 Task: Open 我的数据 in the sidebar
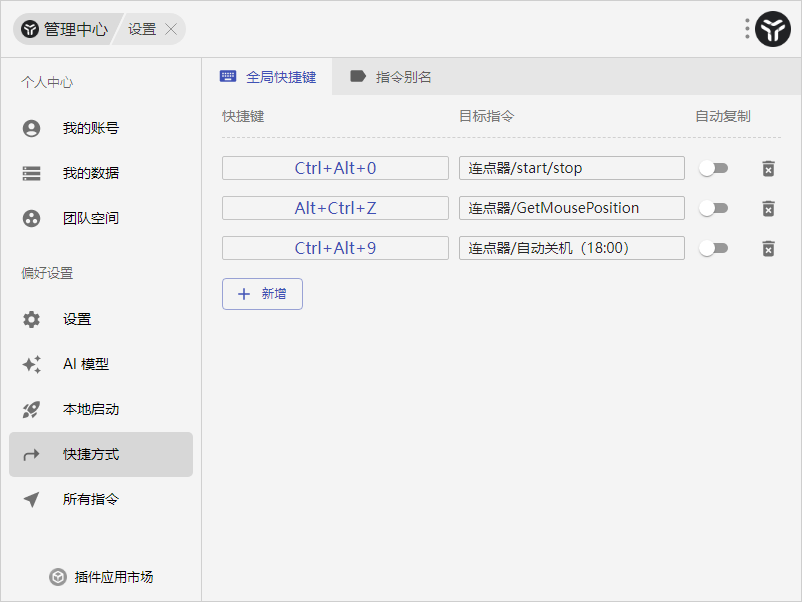click(x=90, y=173)
